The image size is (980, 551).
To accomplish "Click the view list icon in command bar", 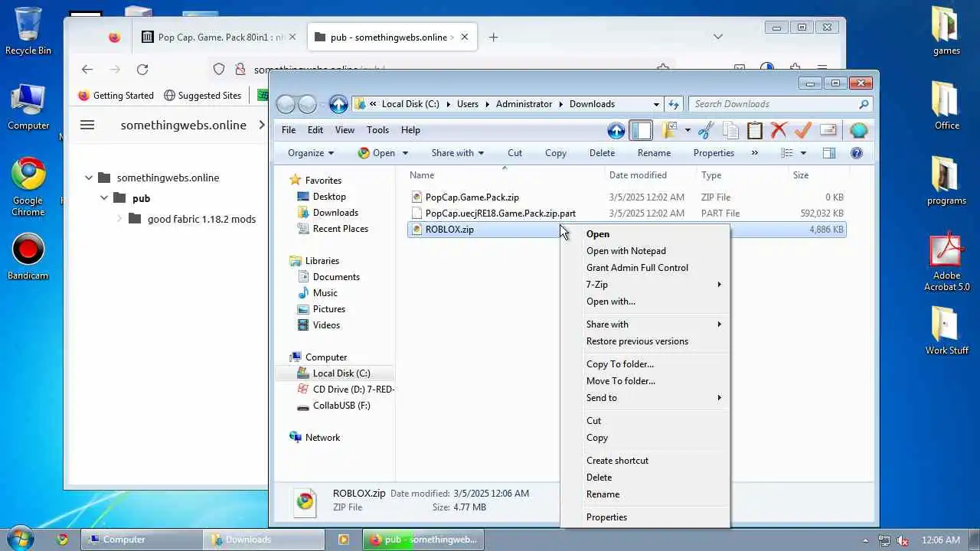I will click(786, 153).
